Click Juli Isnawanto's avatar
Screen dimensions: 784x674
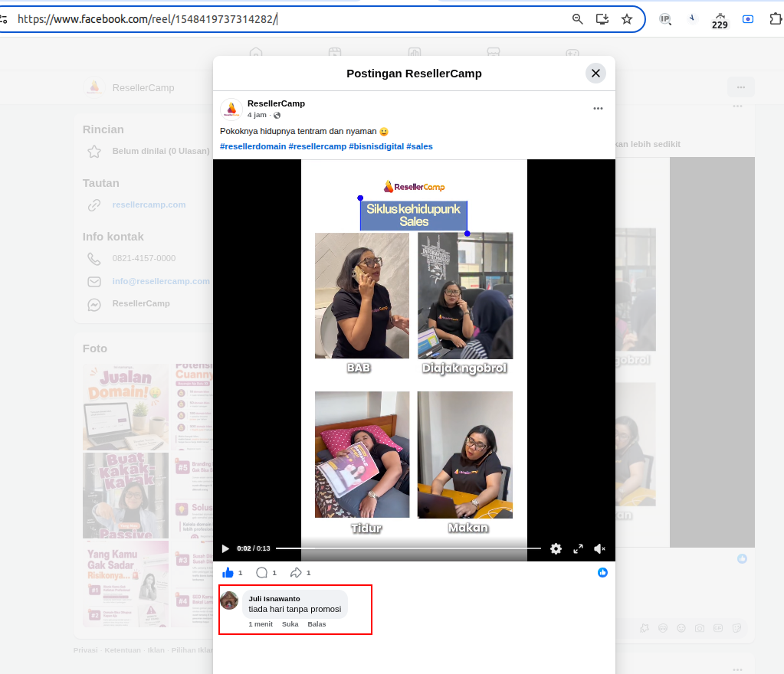pos(229,600)
